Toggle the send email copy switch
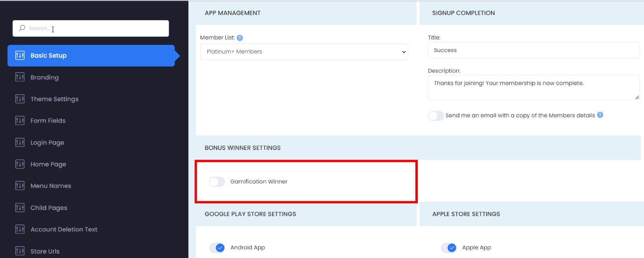The image size is (644, 258). click(x=436, y=116)
